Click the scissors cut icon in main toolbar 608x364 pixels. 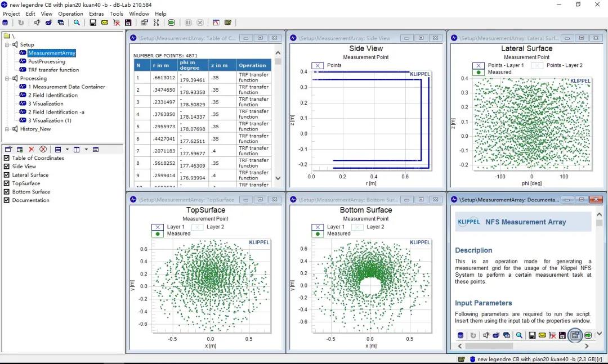coord(156,23)
